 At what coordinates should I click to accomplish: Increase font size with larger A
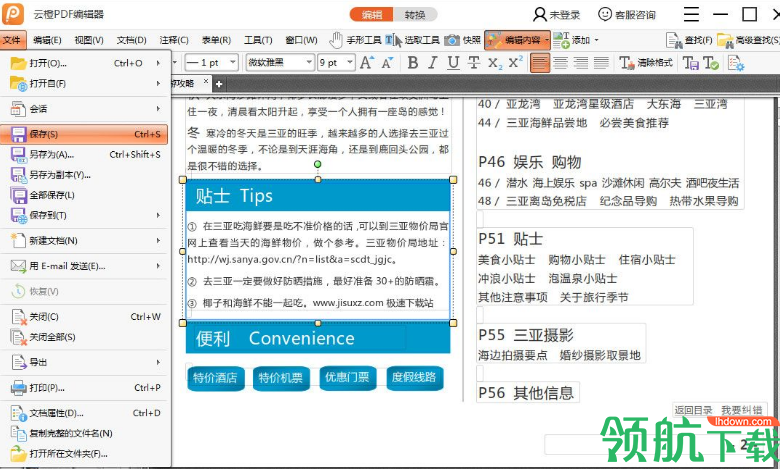366,63
